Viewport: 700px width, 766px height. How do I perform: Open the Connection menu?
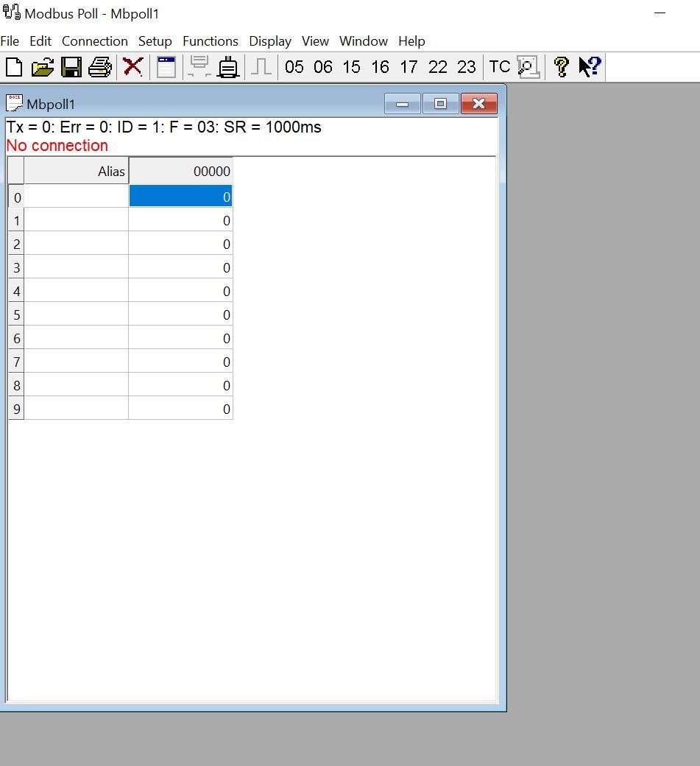94,41
